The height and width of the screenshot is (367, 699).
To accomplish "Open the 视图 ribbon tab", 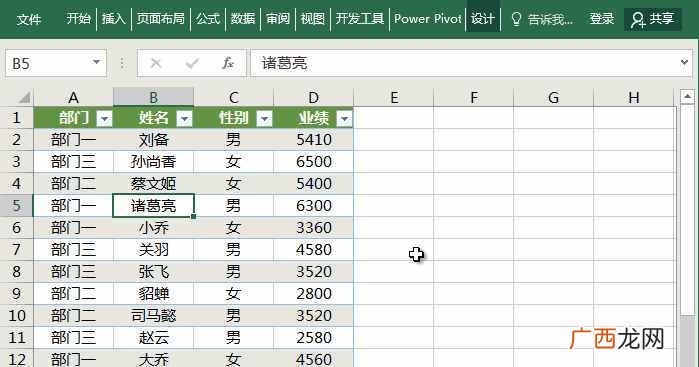I will click(x=312, y=19).
